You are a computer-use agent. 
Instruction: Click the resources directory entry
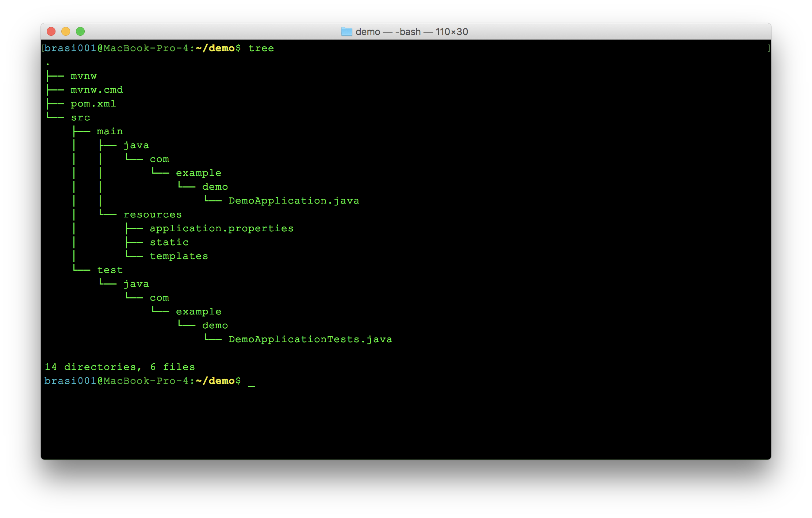153,214
